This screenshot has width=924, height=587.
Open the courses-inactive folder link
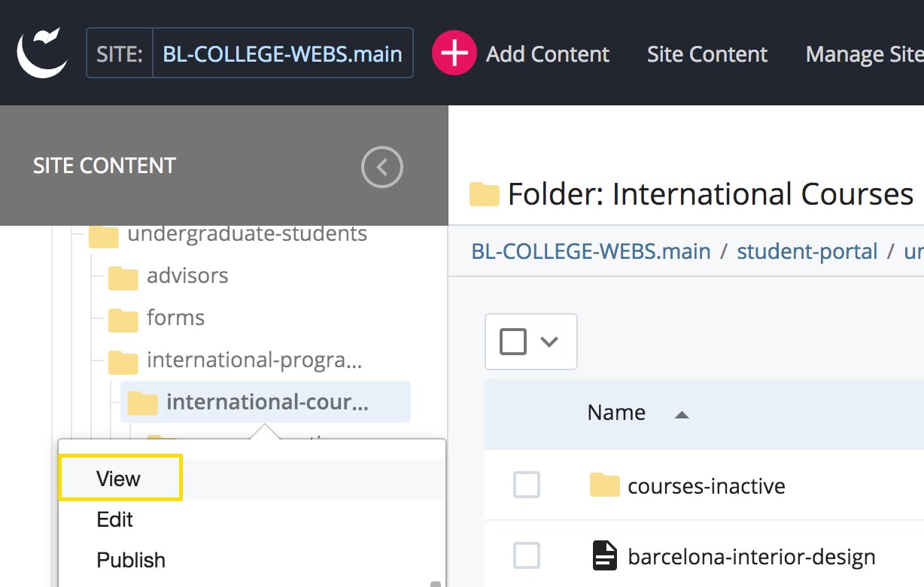[707, 485]
